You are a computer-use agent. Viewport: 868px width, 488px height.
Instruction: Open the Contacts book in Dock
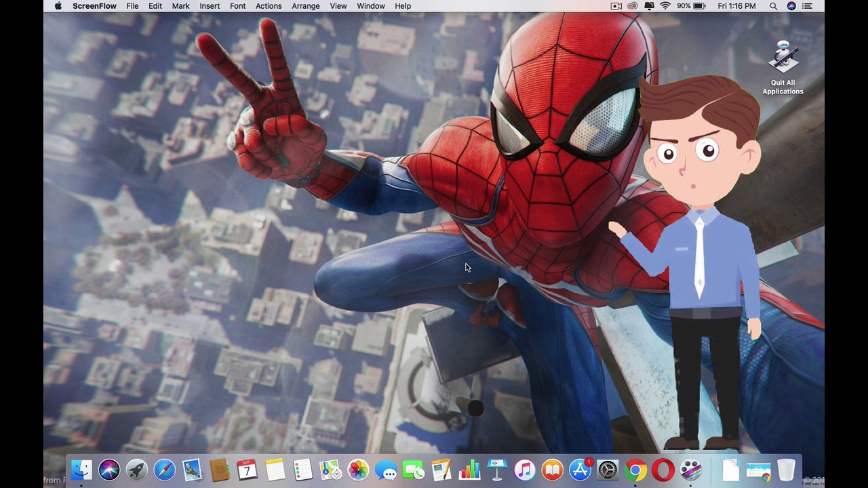click(x=220, y=470)
